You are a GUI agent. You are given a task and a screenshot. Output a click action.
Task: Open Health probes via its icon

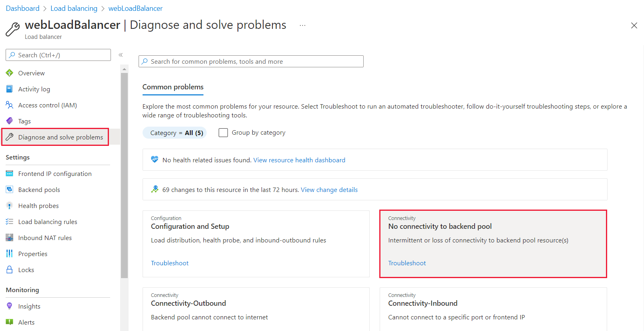click(x=10, y=206)
